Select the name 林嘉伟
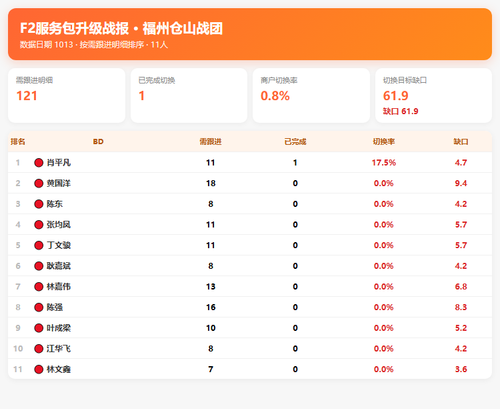The width and height of the screenshot is (500, 409). point(59,287)
